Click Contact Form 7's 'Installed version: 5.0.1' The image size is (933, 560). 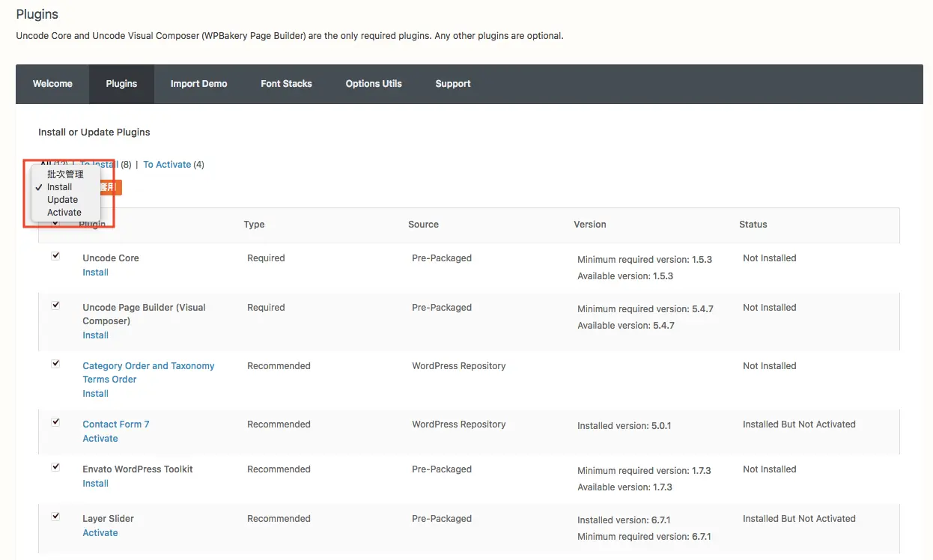coord(624,426)
